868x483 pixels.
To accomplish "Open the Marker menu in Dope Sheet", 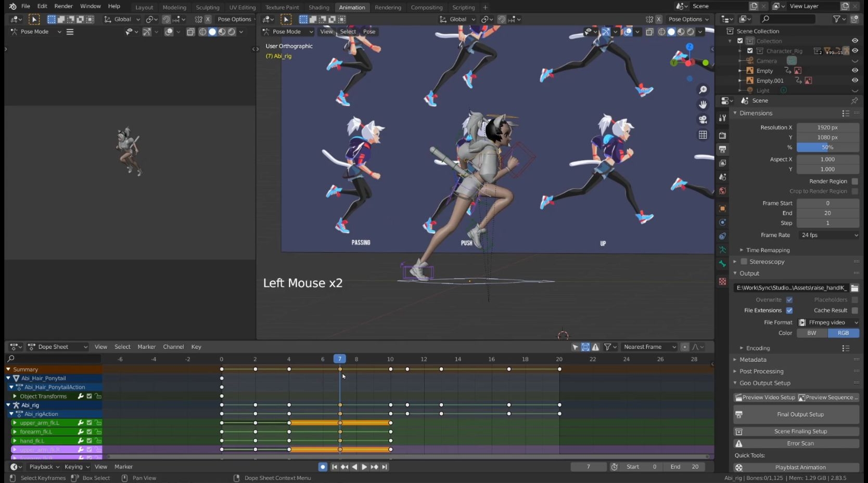I will (x=147, y=347).
